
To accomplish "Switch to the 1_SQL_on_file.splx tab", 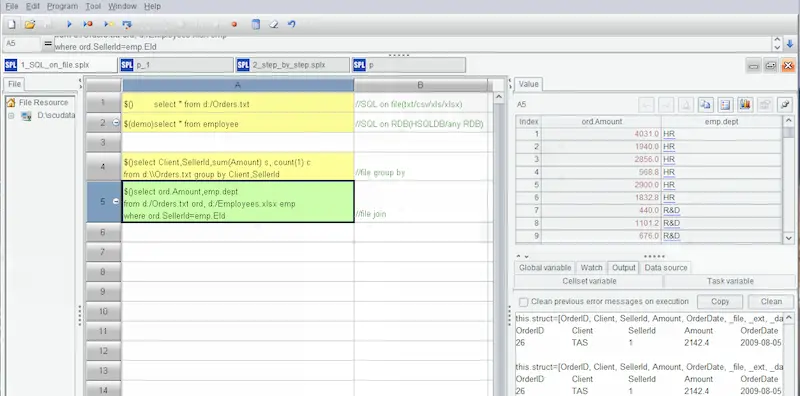I will point(60,65).
